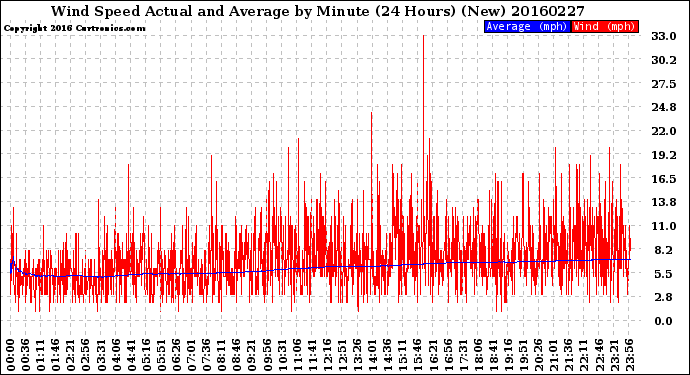Click the 04:41 time axis label
The width and height of the screenshot is (690, 375).
point(131,355)
